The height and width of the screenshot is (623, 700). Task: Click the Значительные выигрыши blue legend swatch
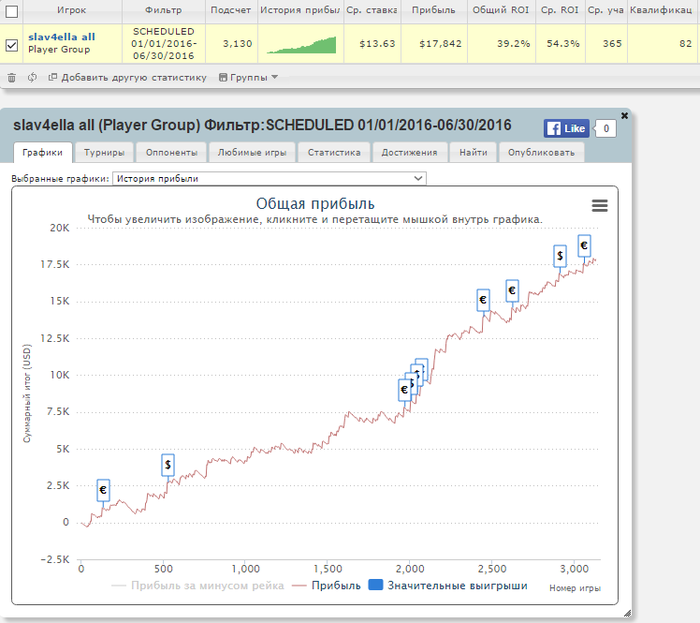375,585
